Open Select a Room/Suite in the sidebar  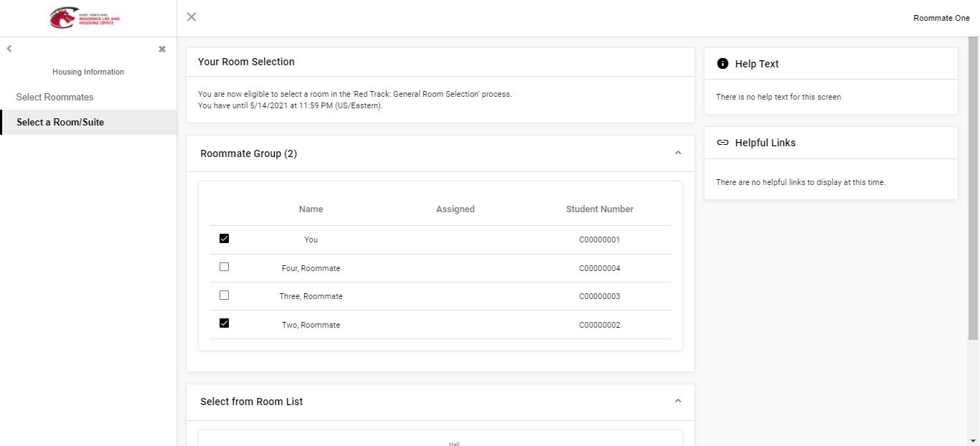(88, 122)
